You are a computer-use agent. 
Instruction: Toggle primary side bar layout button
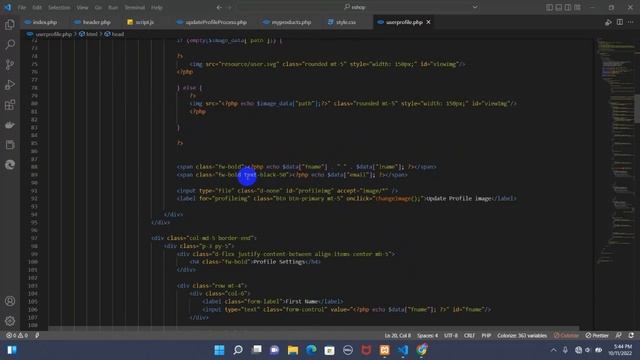550,7
